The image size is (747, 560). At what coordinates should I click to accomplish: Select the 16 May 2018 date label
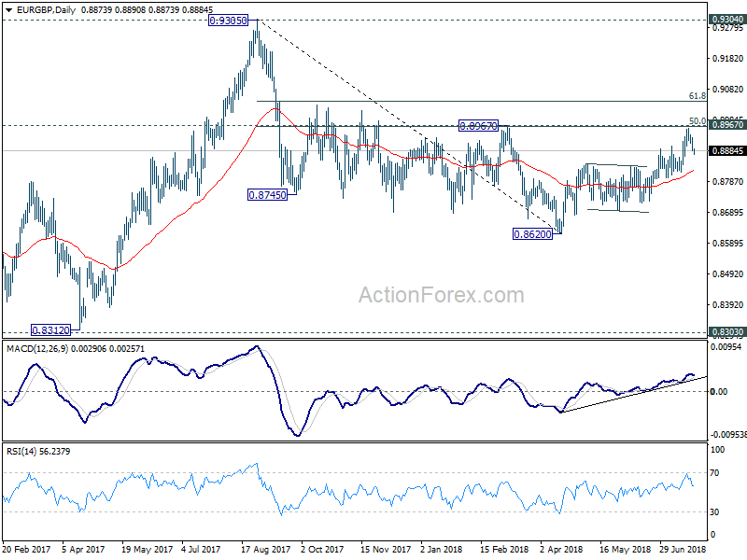[x=625, y=549]
